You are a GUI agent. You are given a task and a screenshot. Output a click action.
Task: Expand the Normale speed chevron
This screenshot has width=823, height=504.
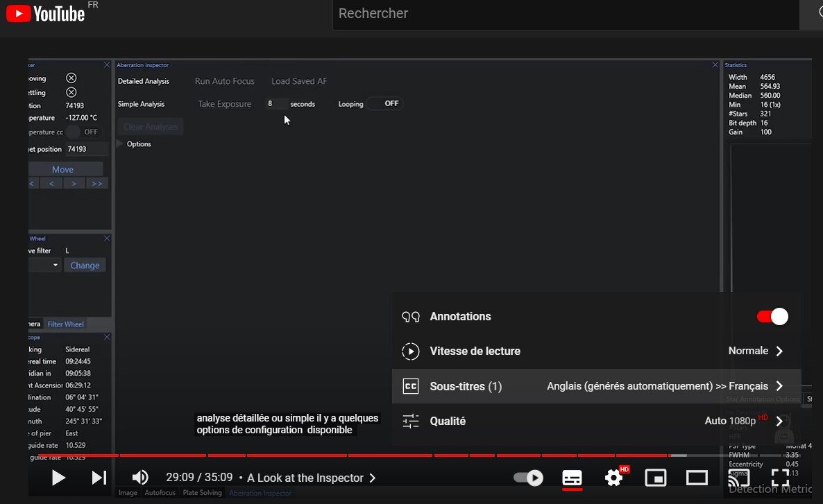[779, 351]
